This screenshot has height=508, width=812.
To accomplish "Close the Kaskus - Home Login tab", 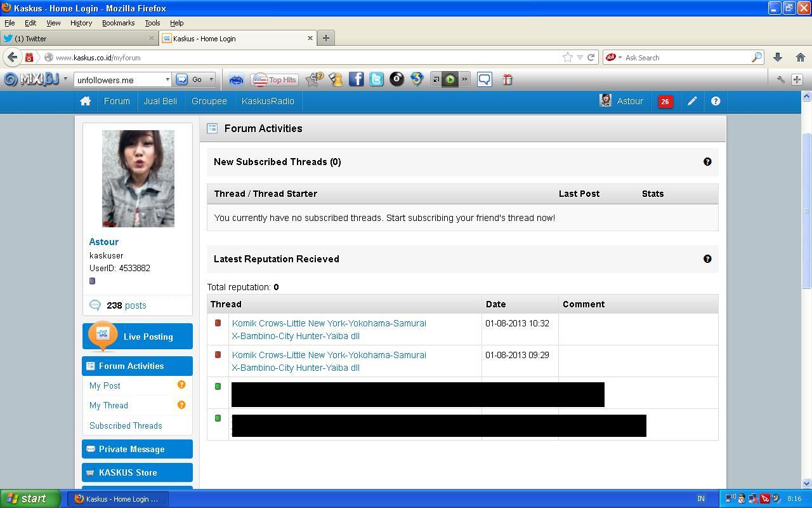I will pos(310,38).
